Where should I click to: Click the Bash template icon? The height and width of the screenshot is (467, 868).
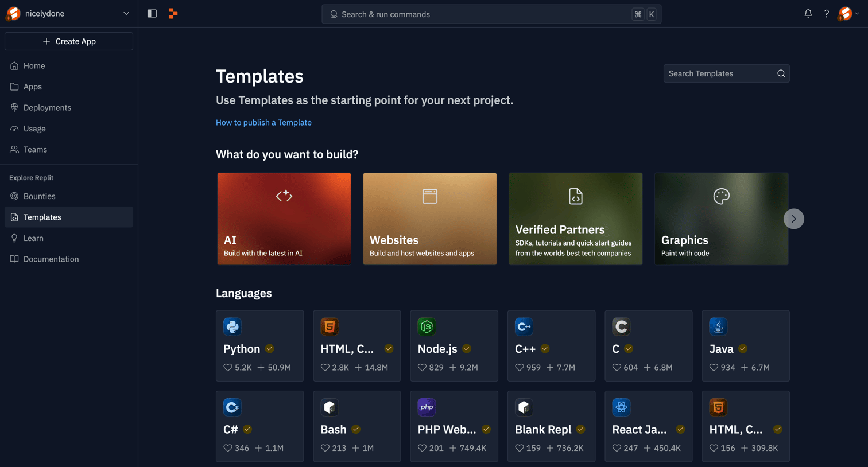[x=330, y=407]
